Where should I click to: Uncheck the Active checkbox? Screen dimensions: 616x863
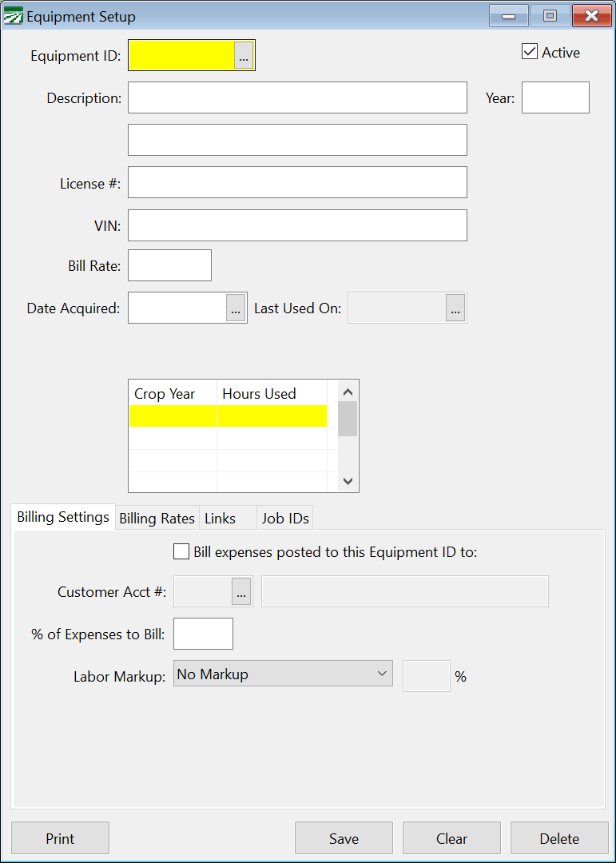[x=530, y=52]
